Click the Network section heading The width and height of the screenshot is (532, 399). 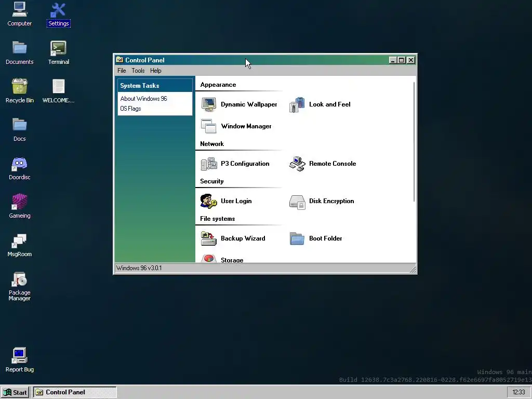212,144
